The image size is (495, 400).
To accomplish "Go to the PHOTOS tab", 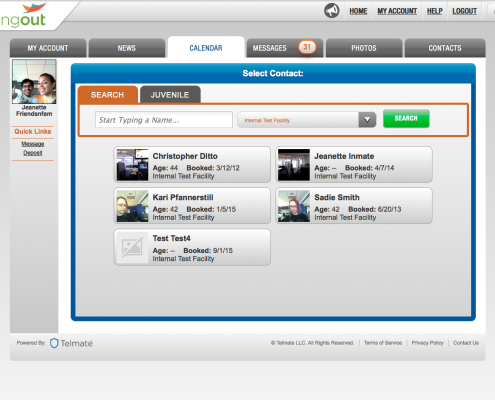I will click(364, 48).
